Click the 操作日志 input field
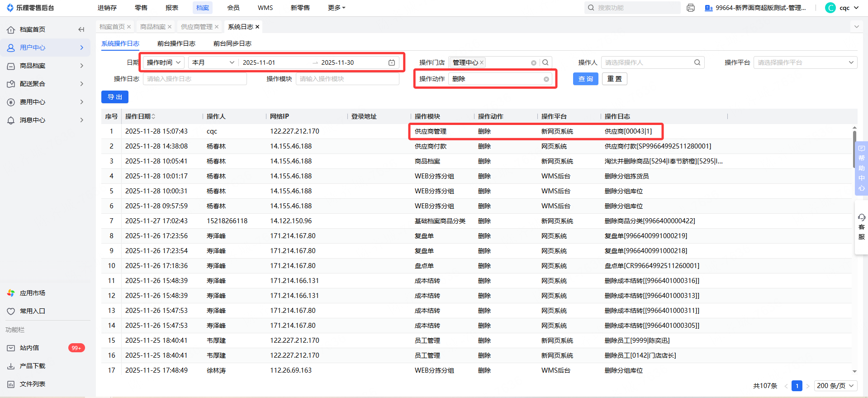This screenshot has width=868, height=398. [x=195, y=79]
